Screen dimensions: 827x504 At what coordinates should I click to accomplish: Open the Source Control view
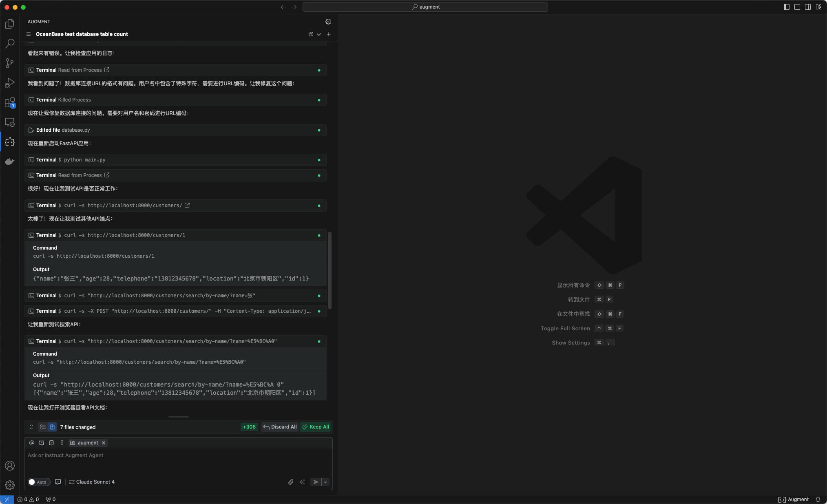coord(10,63)
